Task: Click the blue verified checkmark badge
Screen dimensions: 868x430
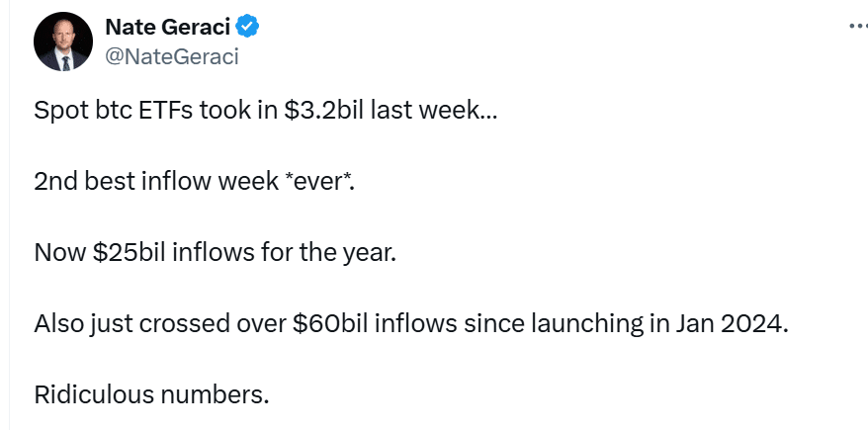Action: pos(249,28)
